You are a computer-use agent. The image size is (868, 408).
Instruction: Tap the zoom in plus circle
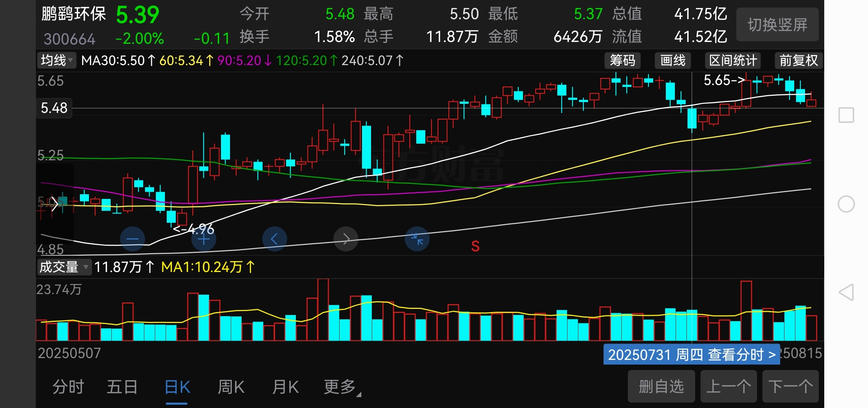click(x=204, y=239)
